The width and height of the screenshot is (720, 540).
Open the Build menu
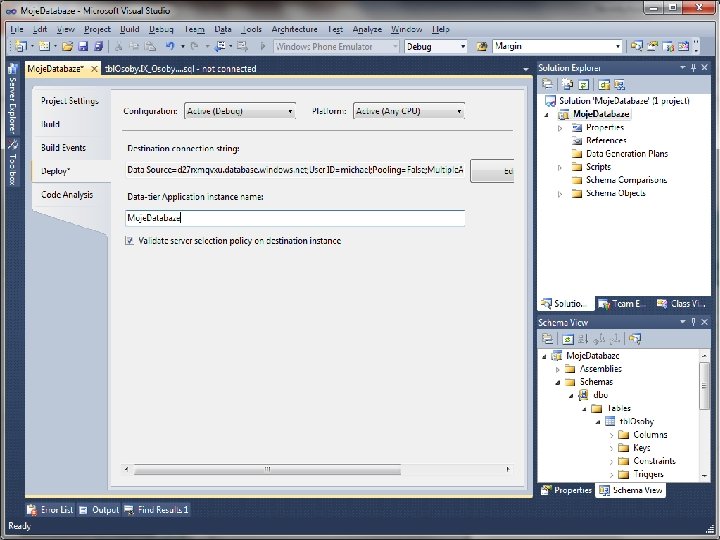[x=129, y=29]
